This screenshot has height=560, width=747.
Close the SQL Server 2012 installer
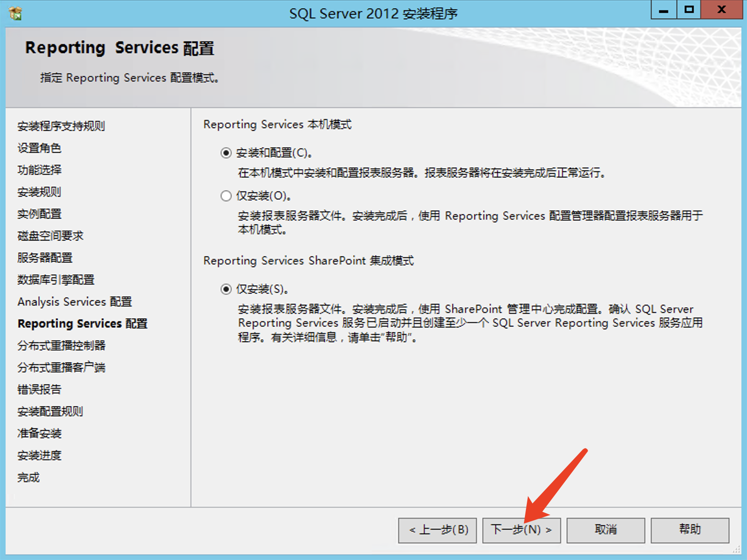[721, 10]
